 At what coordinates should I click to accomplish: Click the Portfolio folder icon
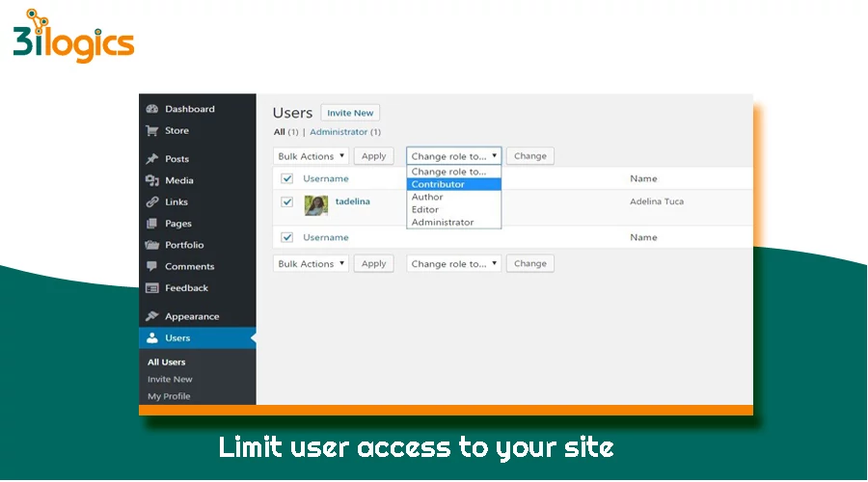coord(151,245)
